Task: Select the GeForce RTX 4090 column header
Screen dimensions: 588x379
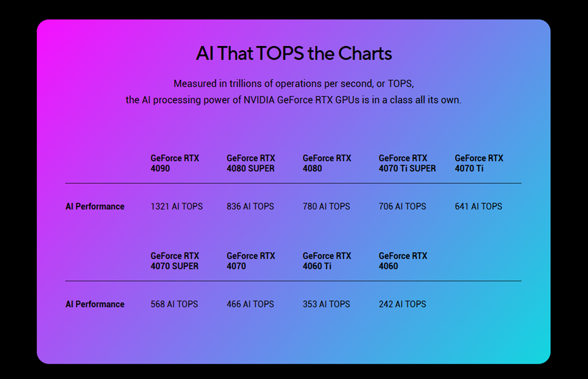Action: (x=175, y=163)
